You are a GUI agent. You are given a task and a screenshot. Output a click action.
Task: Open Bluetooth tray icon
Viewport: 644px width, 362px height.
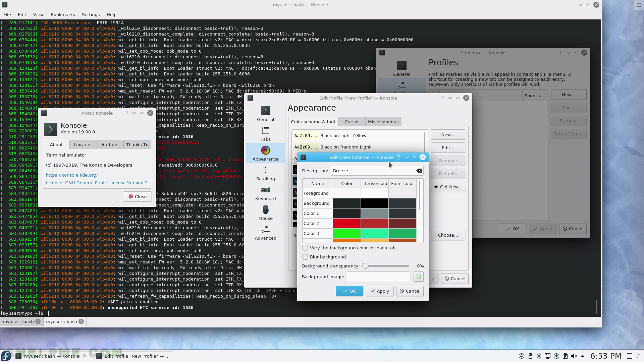539,356
